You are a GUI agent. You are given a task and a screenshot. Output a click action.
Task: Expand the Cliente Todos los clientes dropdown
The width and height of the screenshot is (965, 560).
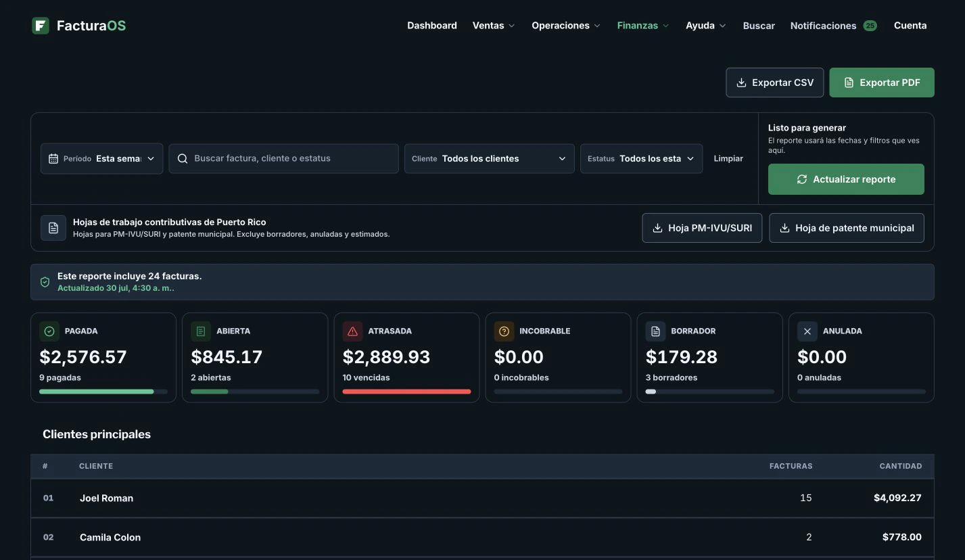tap(490, 158)
